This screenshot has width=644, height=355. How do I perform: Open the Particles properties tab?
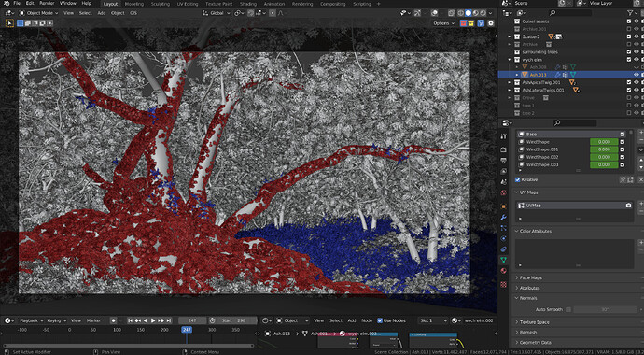504,228
